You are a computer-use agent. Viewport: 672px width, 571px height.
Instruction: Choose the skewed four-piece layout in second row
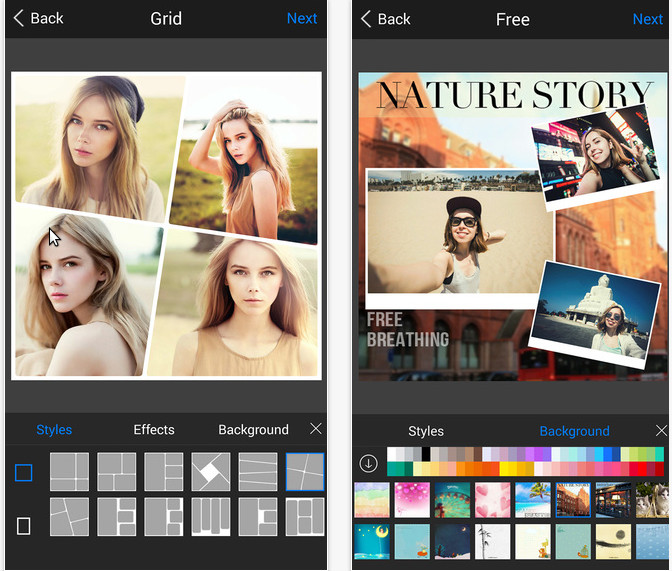coord(69,517)
